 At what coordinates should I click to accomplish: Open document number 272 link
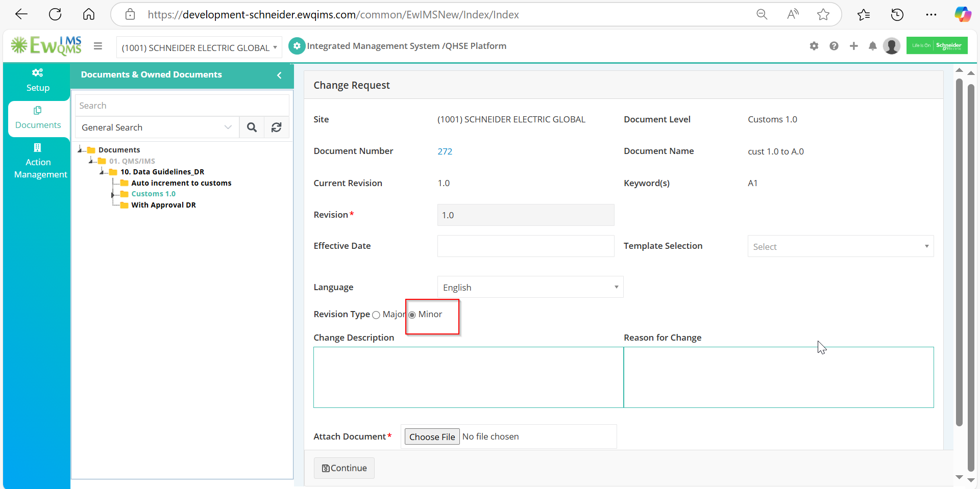(445, 151)
